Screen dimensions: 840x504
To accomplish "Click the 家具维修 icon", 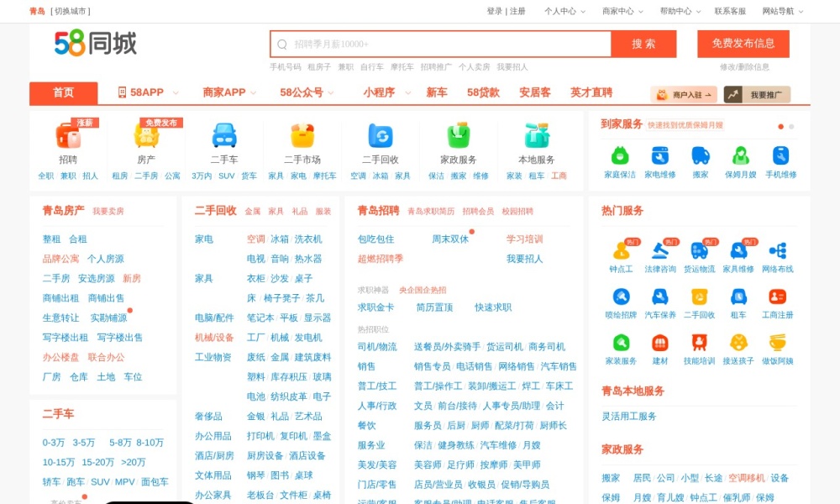I will pyautogui.click(x=738, y=250).
